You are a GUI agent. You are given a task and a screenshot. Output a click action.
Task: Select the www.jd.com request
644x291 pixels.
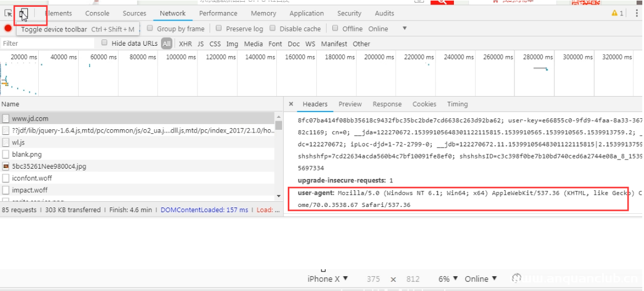click(30, 118)
